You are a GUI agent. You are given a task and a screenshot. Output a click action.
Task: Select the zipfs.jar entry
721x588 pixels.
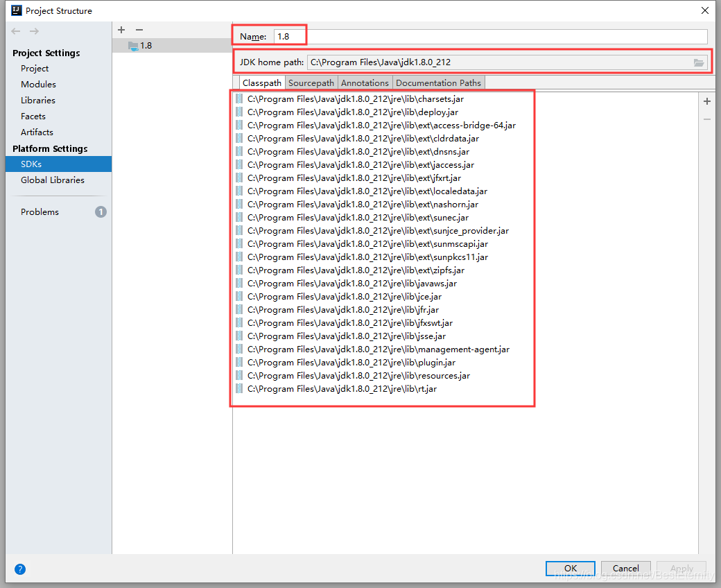pyautogui.click(x=356, y=270)
